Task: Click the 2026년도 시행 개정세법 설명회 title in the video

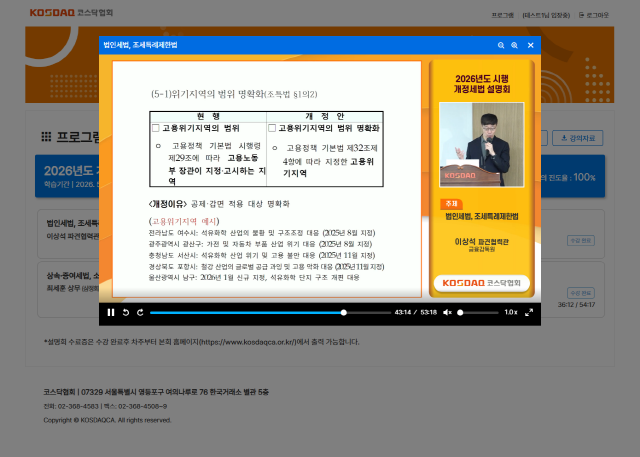Action: point(482,84)
